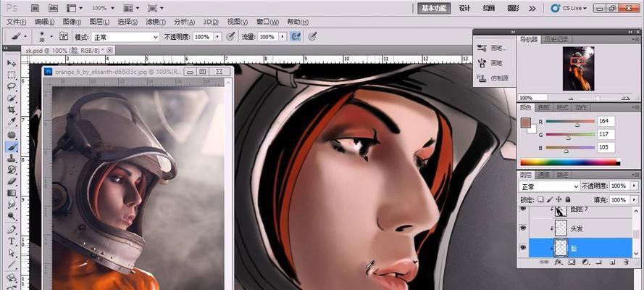Viewport: 644px width, 290px height.
Task: Hide the 脸 layer eye
Action: 523,248
